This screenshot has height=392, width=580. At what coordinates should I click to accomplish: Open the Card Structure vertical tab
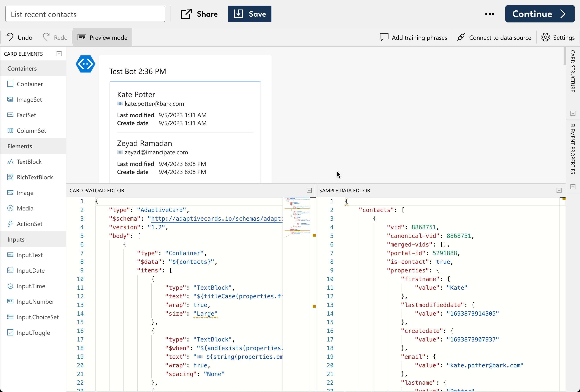[x=573, y=71]
